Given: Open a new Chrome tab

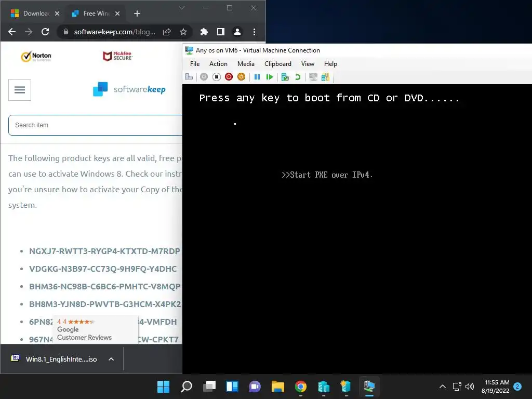Looking at the screenshot, I should pyautogui.click(x=137, y=14).
